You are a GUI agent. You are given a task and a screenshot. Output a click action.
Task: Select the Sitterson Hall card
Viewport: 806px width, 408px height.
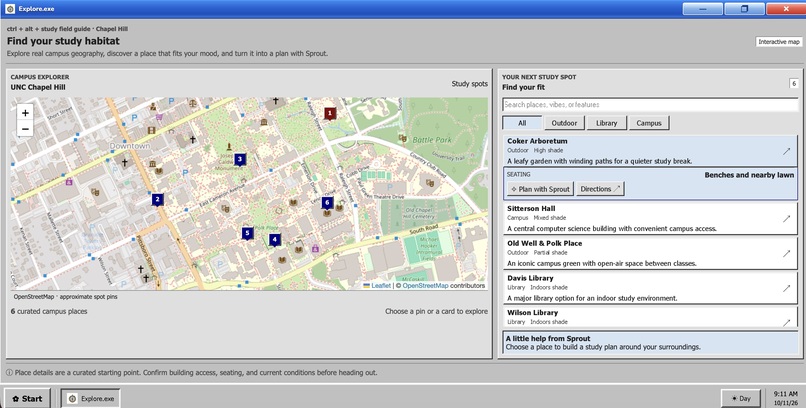[x=650, y=218]
